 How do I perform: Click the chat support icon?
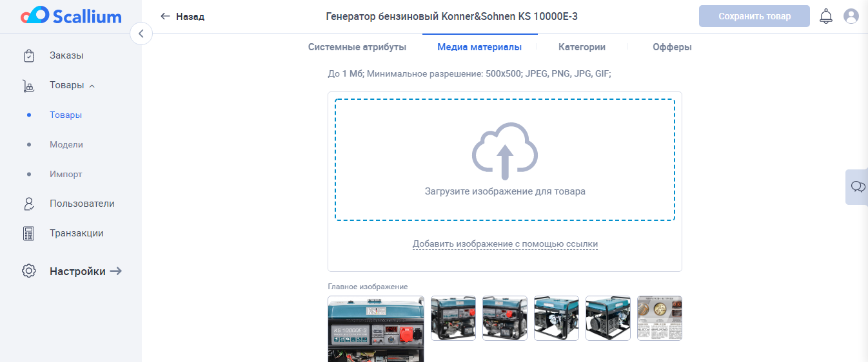[858, 187]
